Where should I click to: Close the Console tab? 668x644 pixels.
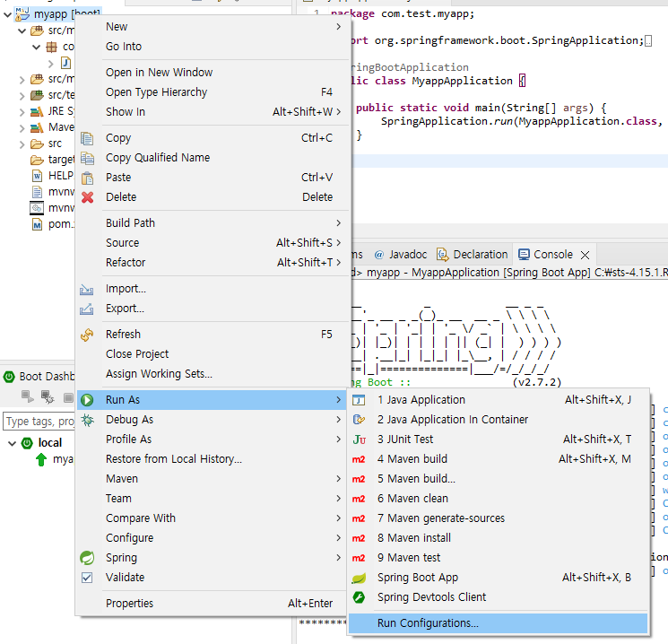585,255
